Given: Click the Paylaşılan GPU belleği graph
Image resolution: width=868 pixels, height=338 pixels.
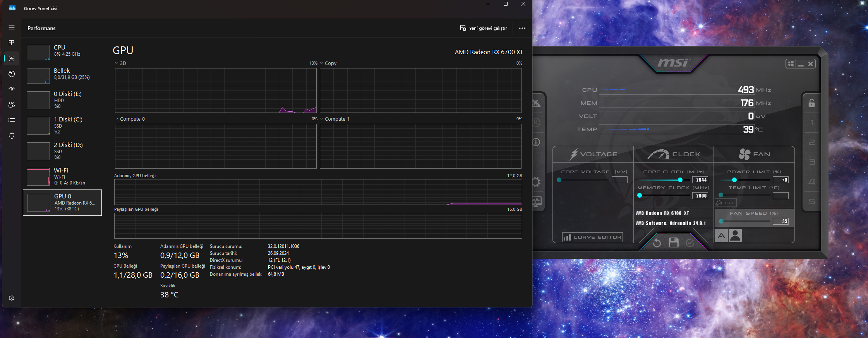Looking at the screenshot, I should point(318,225).
